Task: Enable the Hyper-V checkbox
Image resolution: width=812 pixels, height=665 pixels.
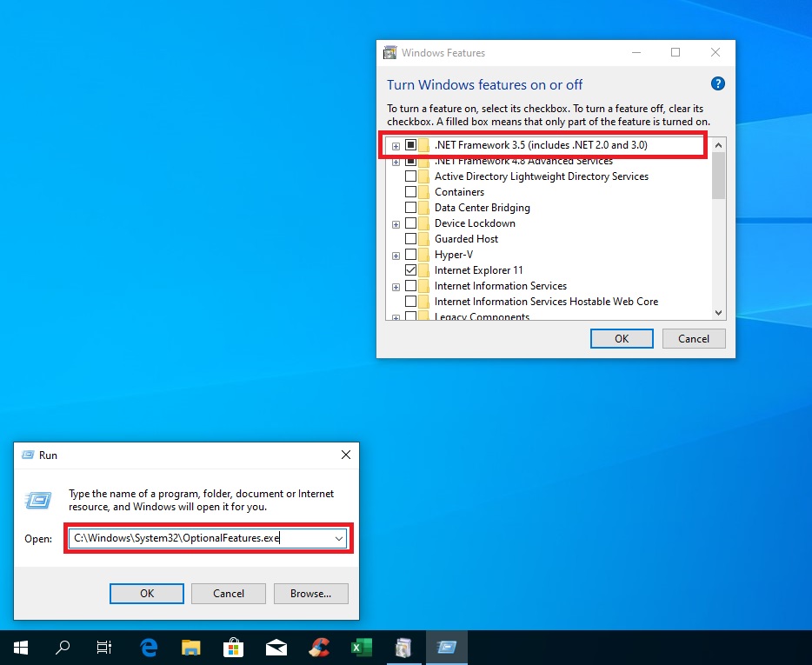Action: pyautogui.click(x=410, y=255)
